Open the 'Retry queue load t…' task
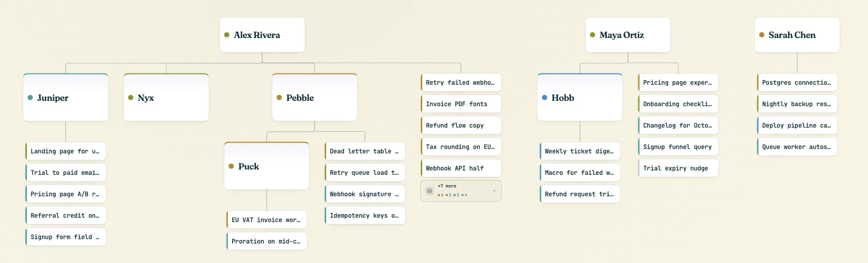 365,172
